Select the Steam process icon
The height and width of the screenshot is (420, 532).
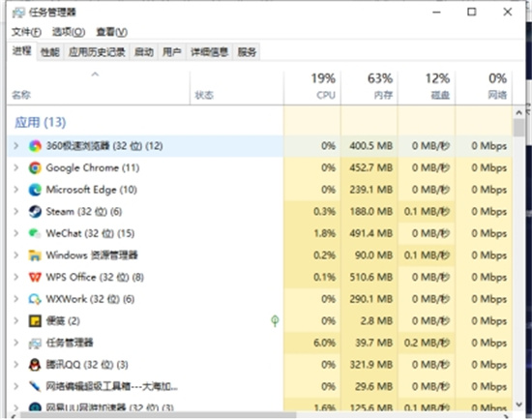(x=35, y=212)
